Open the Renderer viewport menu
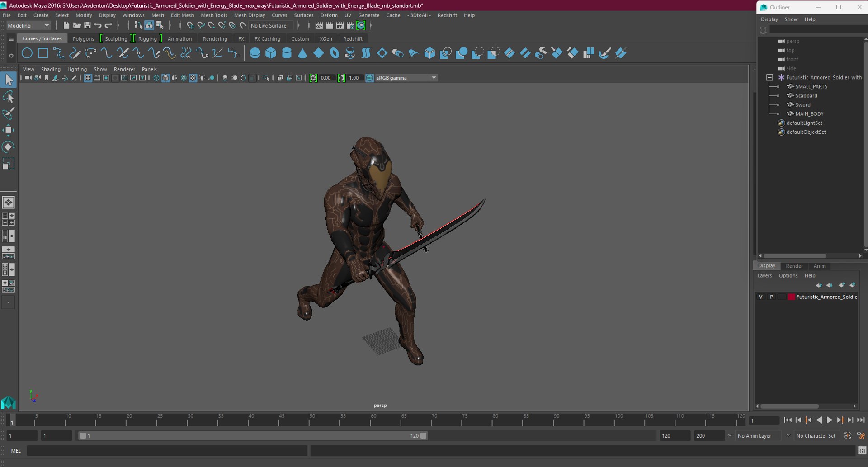Screen dimensions: 868x467 coord(124,70)
